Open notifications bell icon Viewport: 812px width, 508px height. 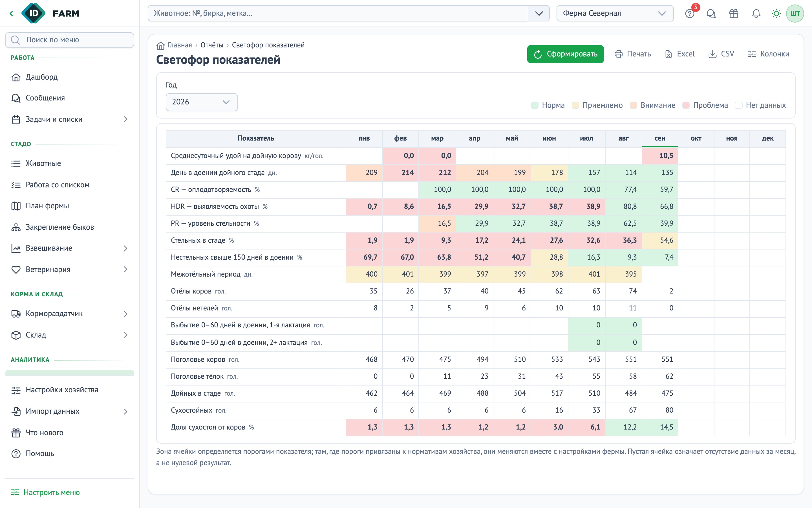(x=756, y=14)
